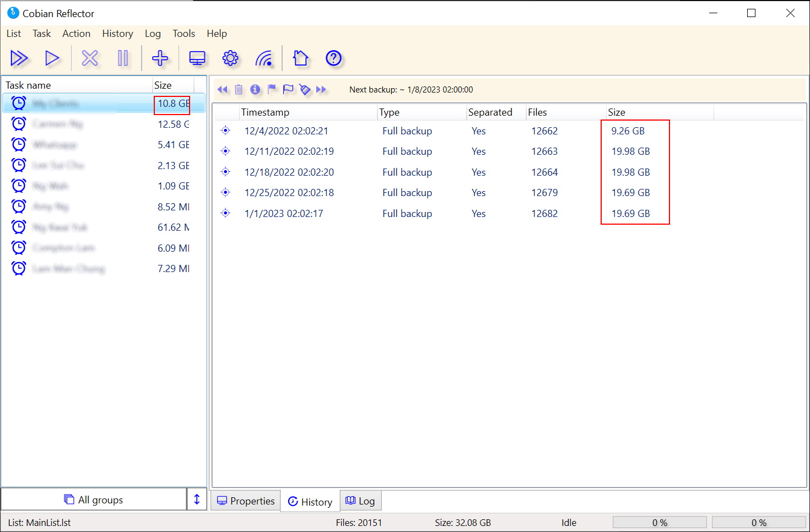Add a new task with plus icon
This screenshot has height=532, width=810.
coord(160,58)
